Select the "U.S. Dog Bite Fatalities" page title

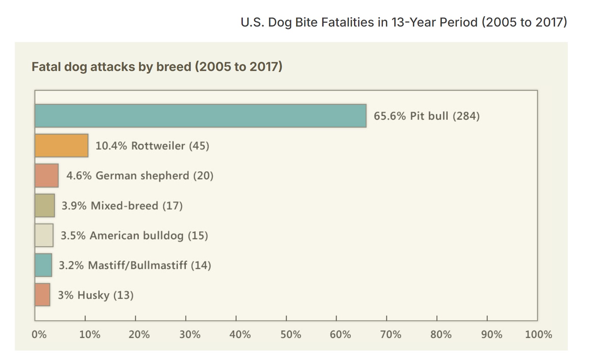pos(404,22)
